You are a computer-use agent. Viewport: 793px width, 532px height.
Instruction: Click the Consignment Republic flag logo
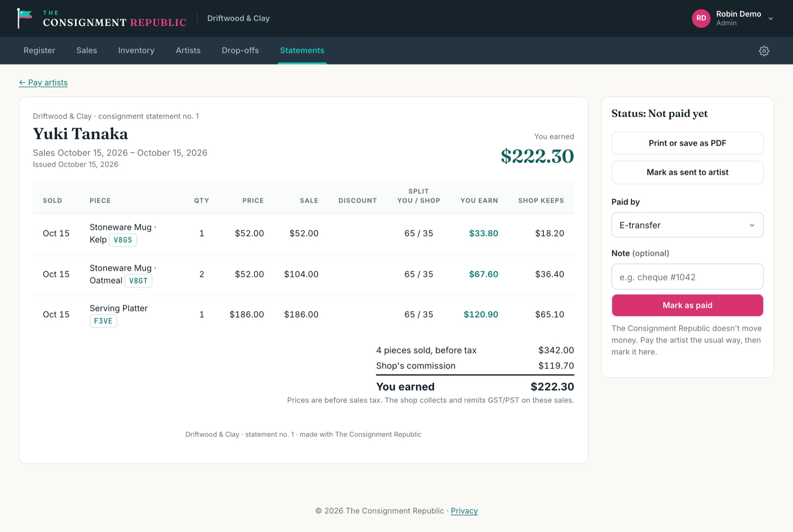point(25,18)
